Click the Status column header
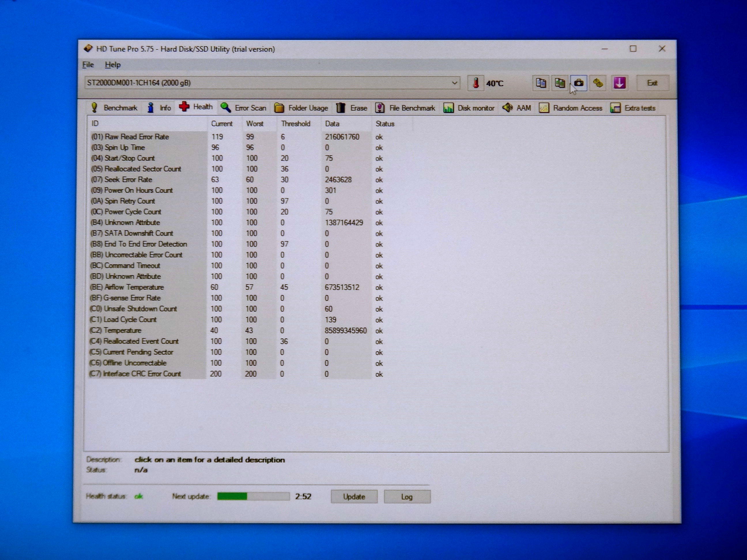This screenshot has height=560, width=747. 392,124
